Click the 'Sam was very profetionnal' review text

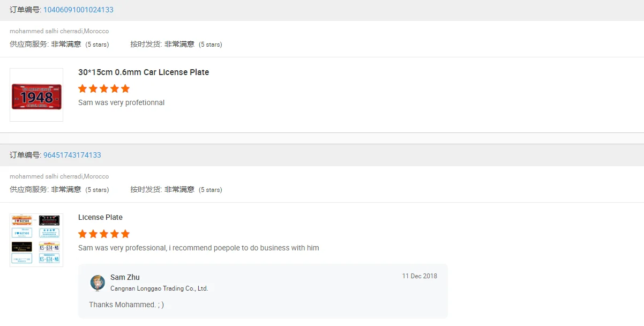point(121,102)
